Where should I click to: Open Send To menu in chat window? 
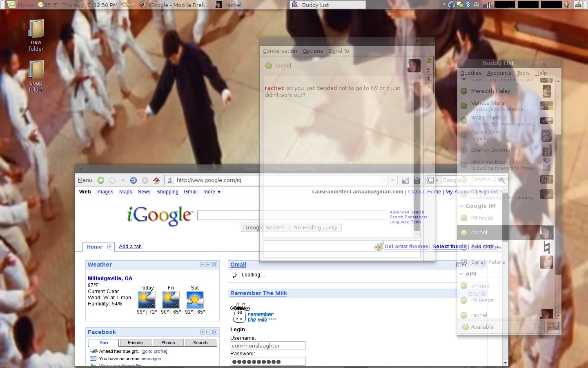339,51
